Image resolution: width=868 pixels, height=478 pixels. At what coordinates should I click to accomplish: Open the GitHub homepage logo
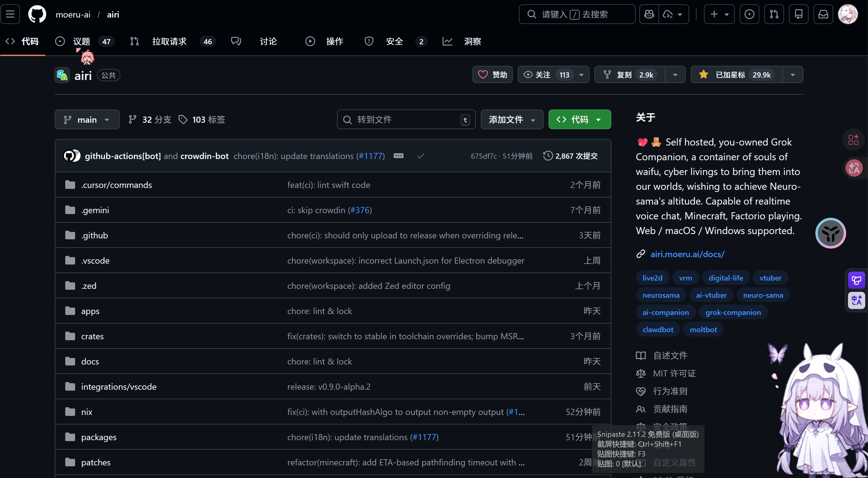point(37,14)
